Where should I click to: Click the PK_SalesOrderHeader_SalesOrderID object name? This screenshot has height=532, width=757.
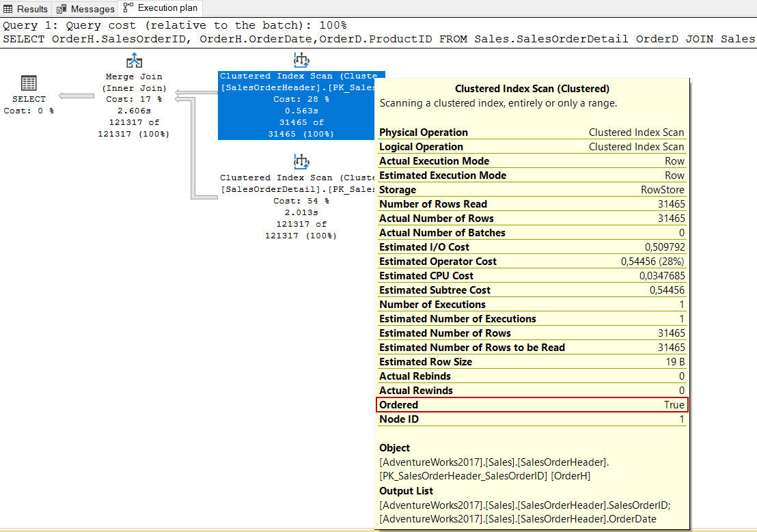[463, 476]
